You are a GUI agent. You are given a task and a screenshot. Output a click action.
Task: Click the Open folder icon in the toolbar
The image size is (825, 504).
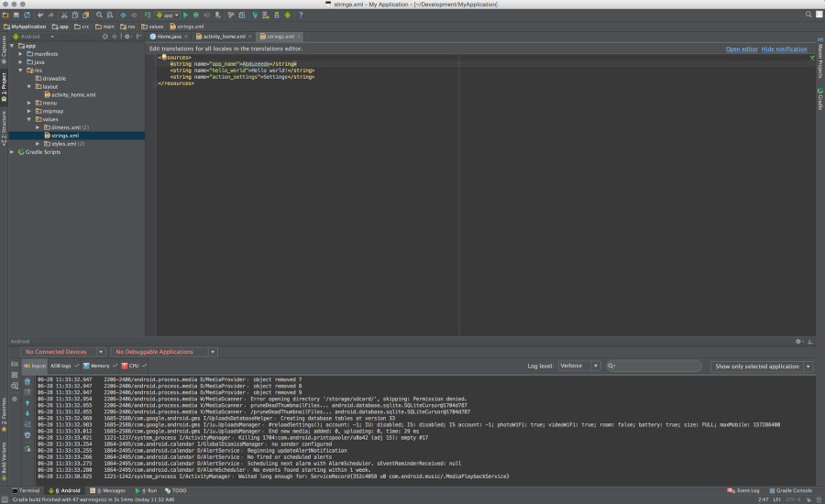click(5, 16)
